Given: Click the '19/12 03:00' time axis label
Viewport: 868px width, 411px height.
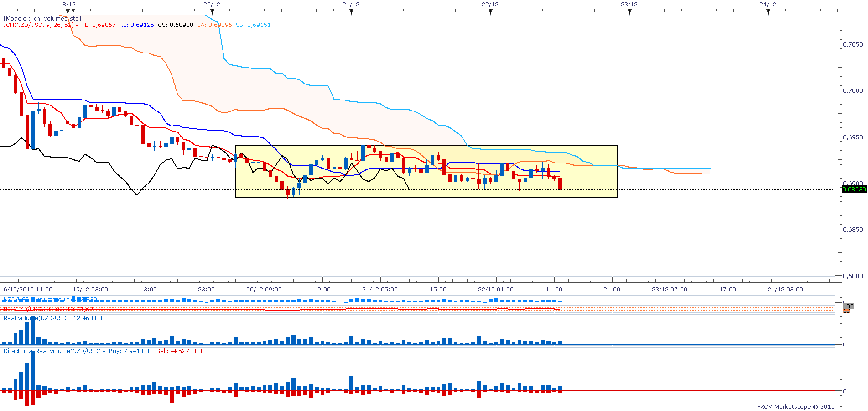Looking at the screenshot, I should click(x=90, y=289).
